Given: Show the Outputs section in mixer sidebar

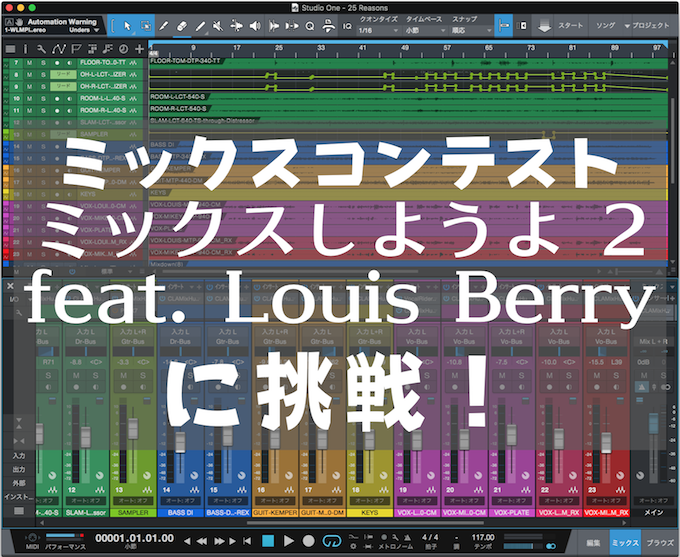Looking at the screenshot, I should point(19,469).
